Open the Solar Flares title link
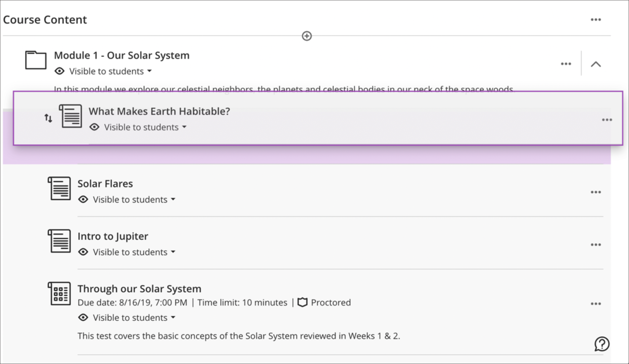The image size is (629, 364). (105, 184)
